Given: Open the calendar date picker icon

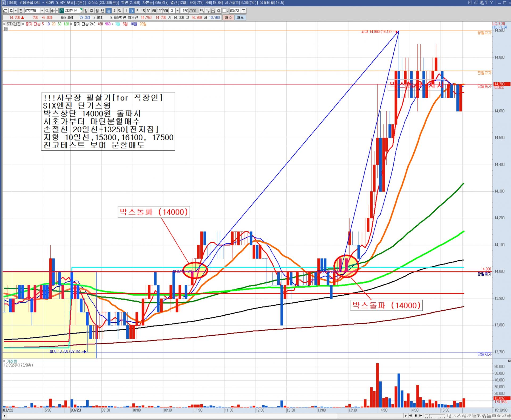Looking at the screenshot, I should [x=243, y=11].
